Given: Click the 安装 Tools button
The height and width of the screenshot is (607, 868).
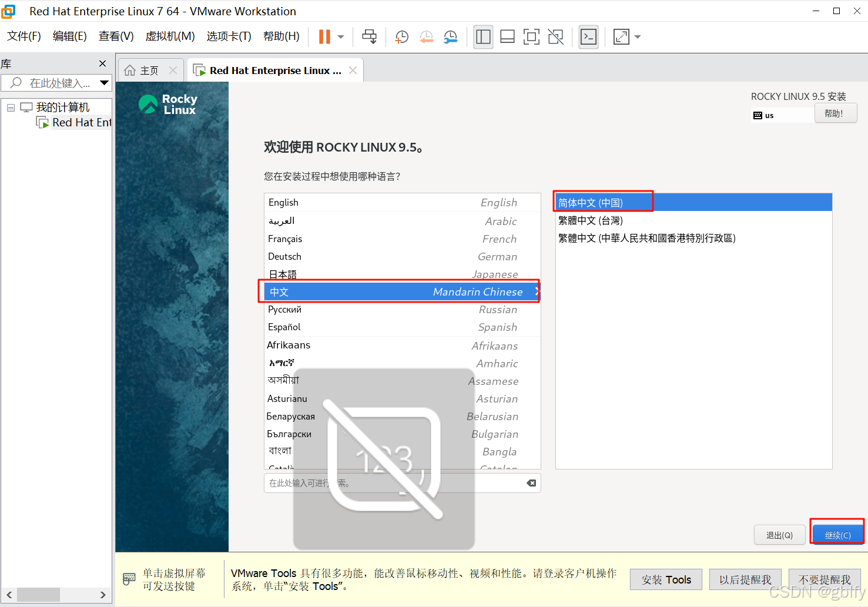Looking at the screenshot, I should (x=666, y=580).
